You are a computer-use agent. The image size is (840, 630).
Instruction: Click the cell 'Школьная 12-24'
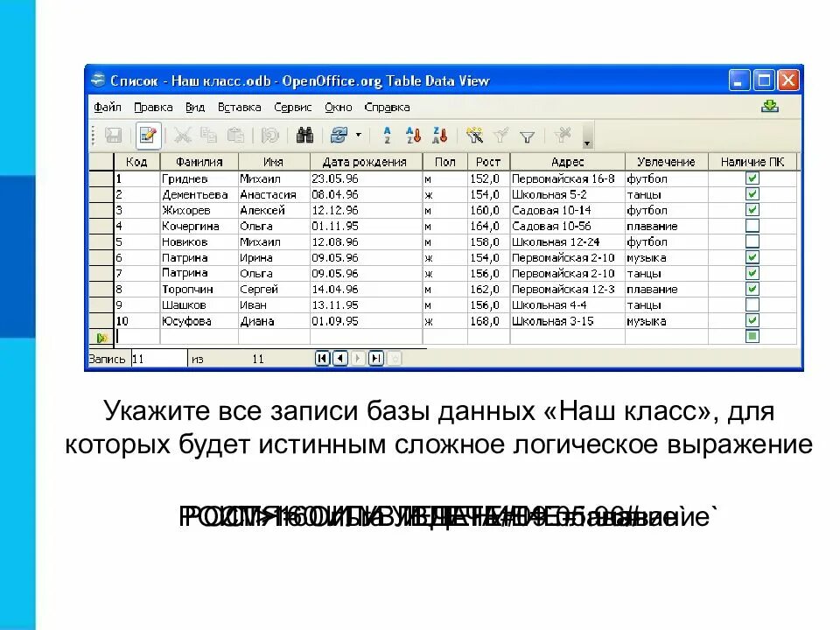pyautogui.click(x=567, y=241)
